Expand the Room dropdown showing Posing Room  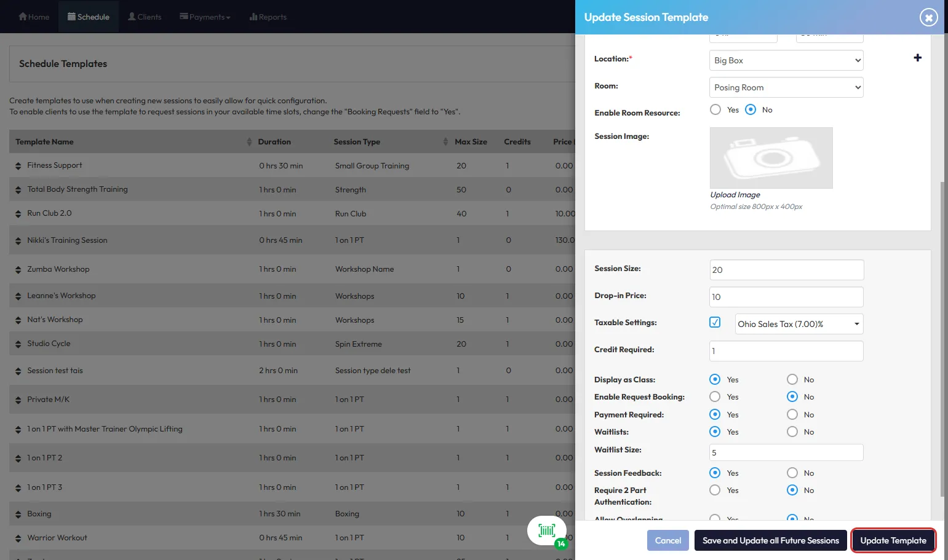coord(786,87)
